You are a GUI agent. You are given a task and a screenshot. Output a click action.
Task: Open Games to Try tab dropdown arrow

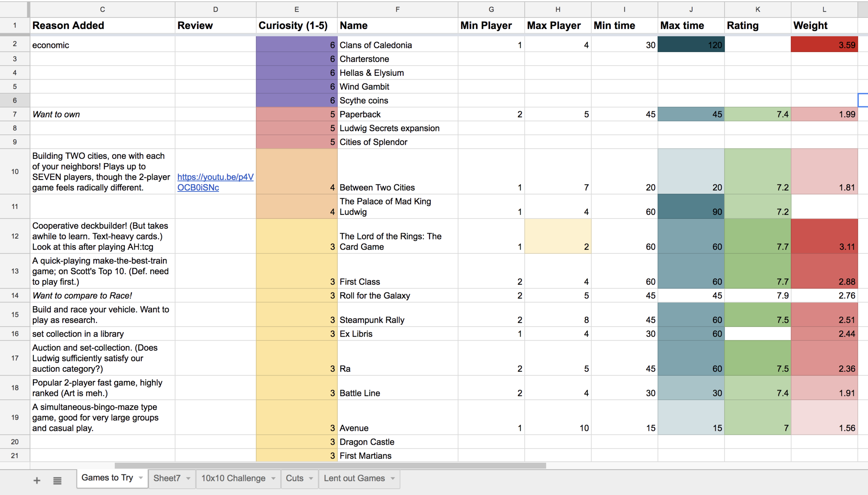141,478
